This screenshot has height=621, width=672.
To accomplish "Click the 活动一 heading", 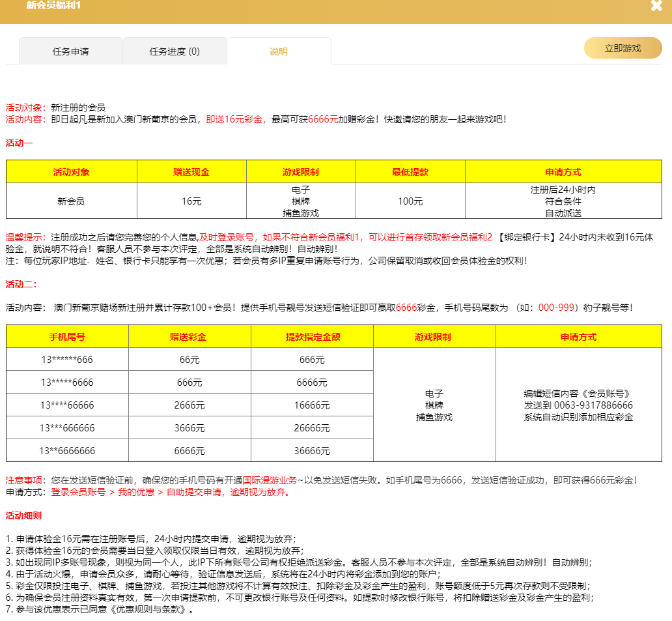I will (x=19, y=143).
